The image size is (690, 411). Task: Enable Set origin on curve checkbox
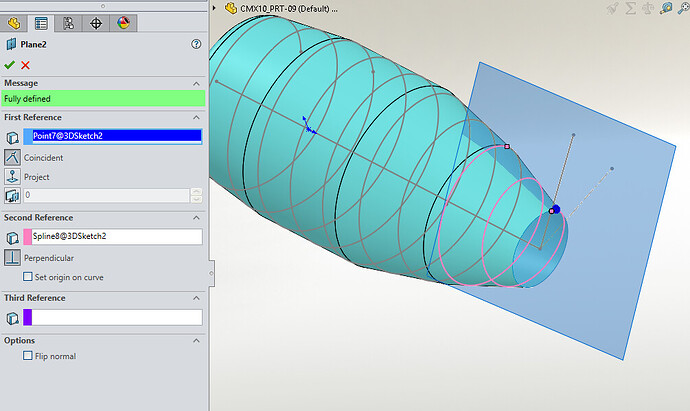point(28,276)
